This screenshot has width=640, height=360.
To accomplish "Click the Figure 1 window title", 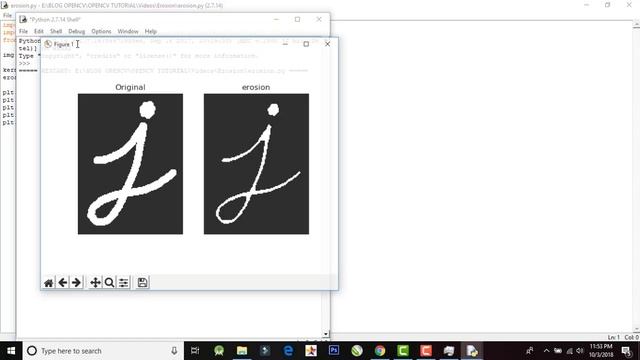I will (x=63, y=44).
